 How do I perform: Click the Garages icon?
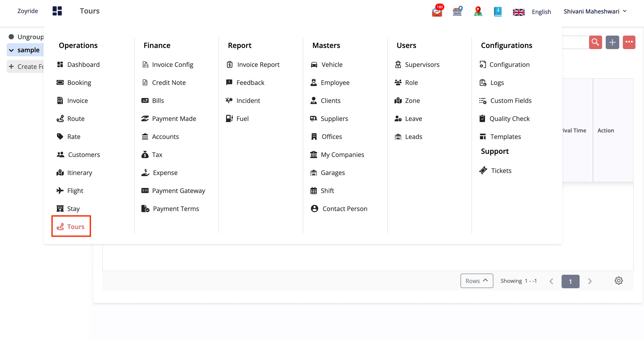pyautogui.click(x=313, y=172)
